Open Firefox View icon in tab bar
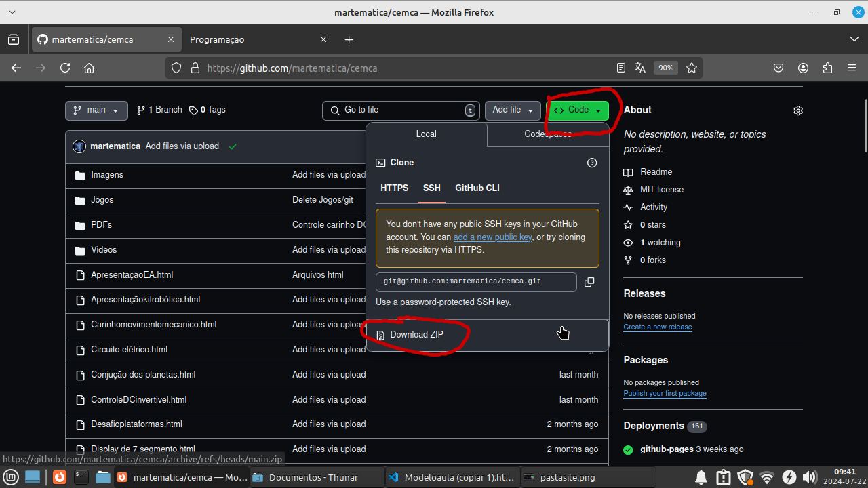This screenshot has width=868, height=488. click(x=14, y=39)
